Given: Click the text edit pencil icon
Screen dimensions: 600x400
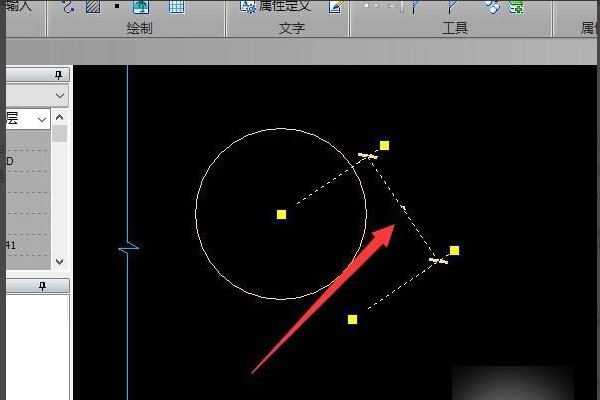Looking at the screenshot, I should (x=337, y=6).
